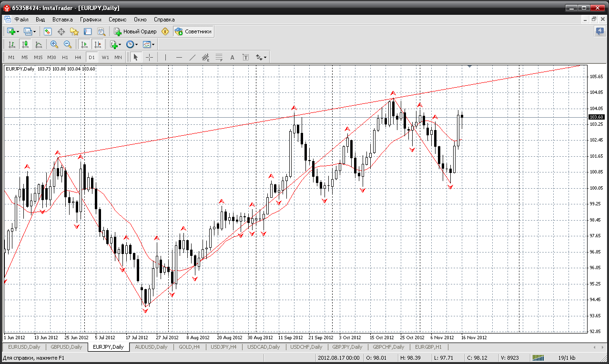Open the Вид menu
Screen dimensions: 609x364
(x=41, y=20)
